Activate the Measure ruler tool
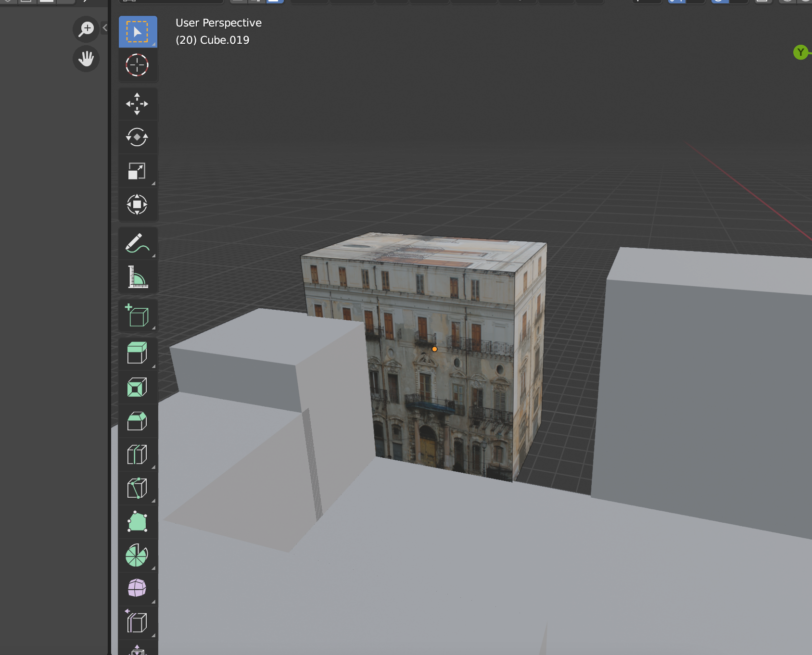The width and height of the screenshot is (812, 655). (138, 277)
